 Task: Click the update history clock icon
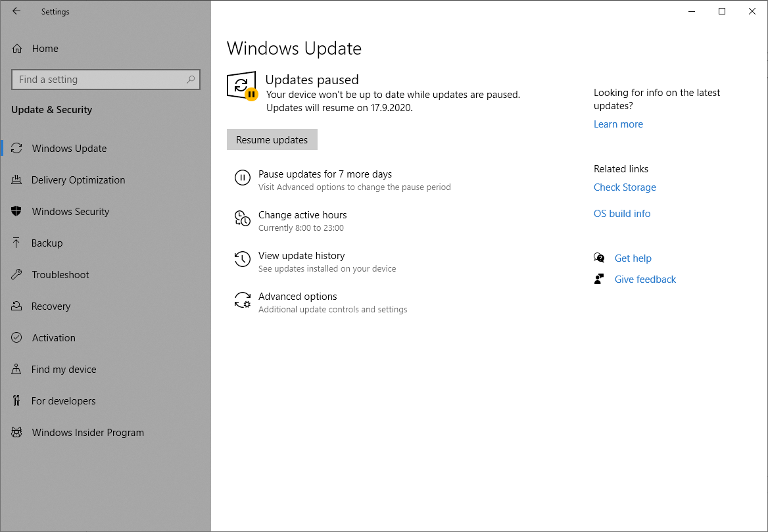243,259
